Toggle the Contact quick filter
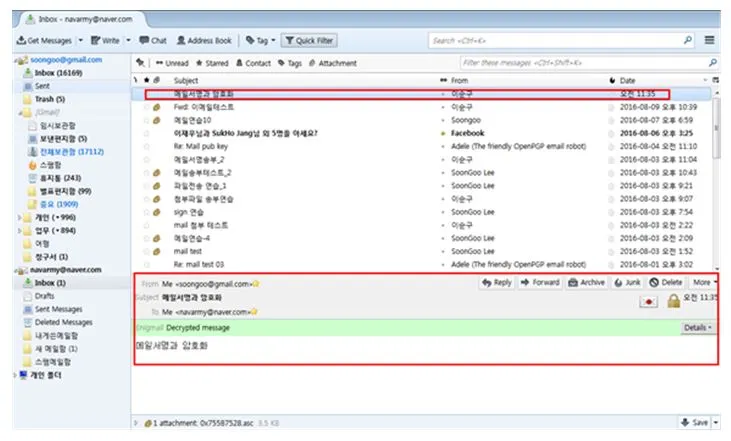Screen dimensions: 731x441 253,63
